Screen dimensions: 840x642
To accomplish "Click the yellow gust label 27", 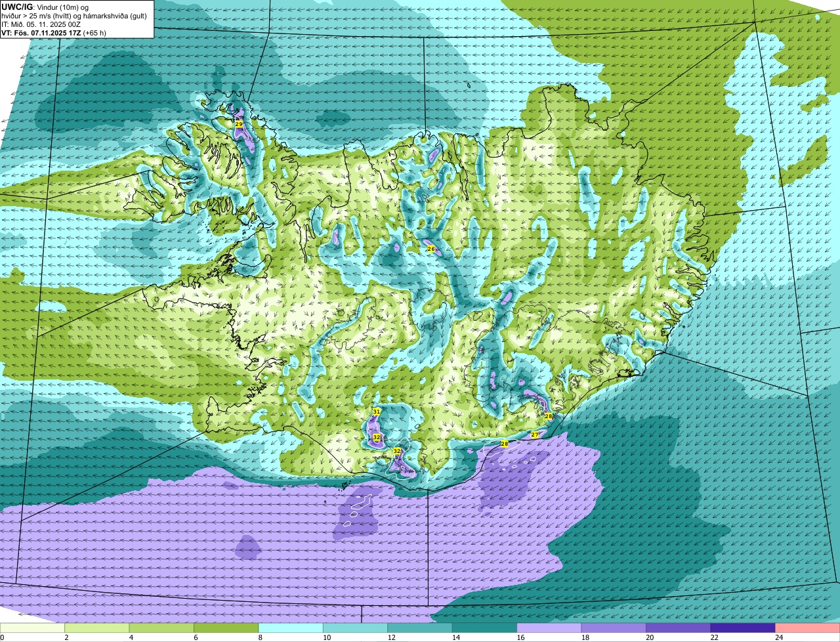I will coord(535,435).
